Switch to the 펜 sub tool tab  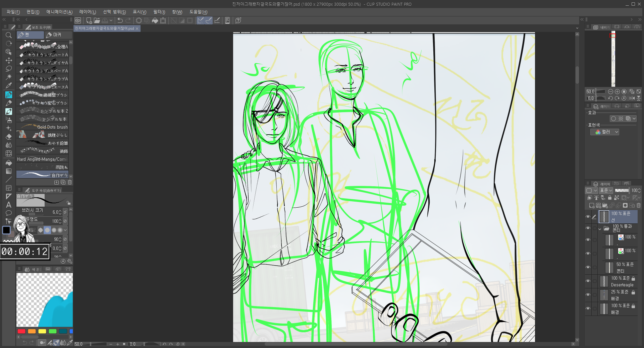click(31, 35)
